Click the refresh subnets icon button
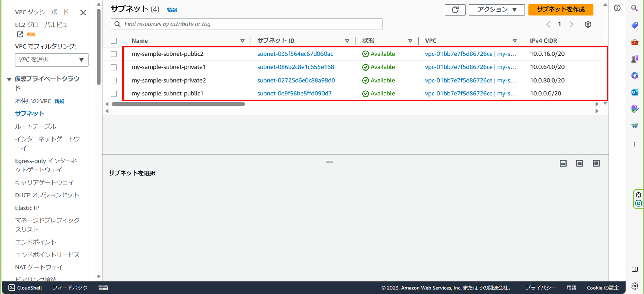The width and height of the screenshot is (644, 294). tap(455, 10)
